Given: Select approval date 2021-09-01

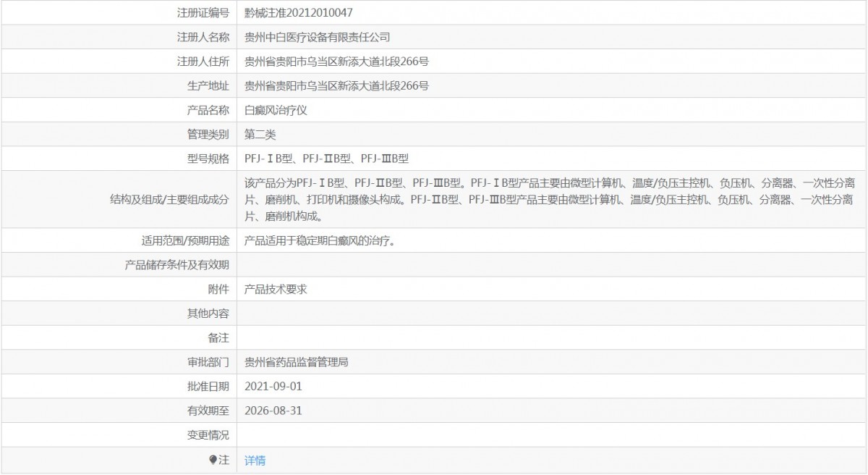Looking at the screenshot, I should pyautogui.click(x=273, y=387).
